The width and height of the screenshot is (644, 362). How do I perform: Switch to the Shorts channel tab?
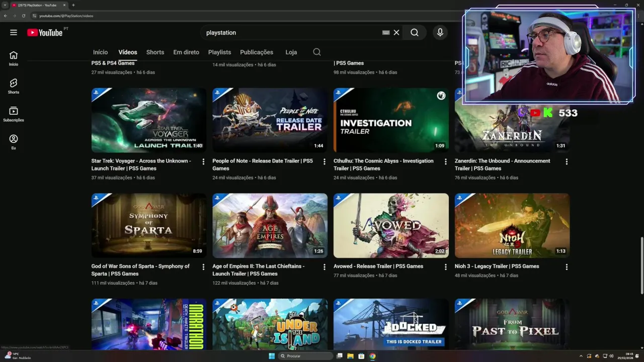pyautogui.click(x=155, y=52)
